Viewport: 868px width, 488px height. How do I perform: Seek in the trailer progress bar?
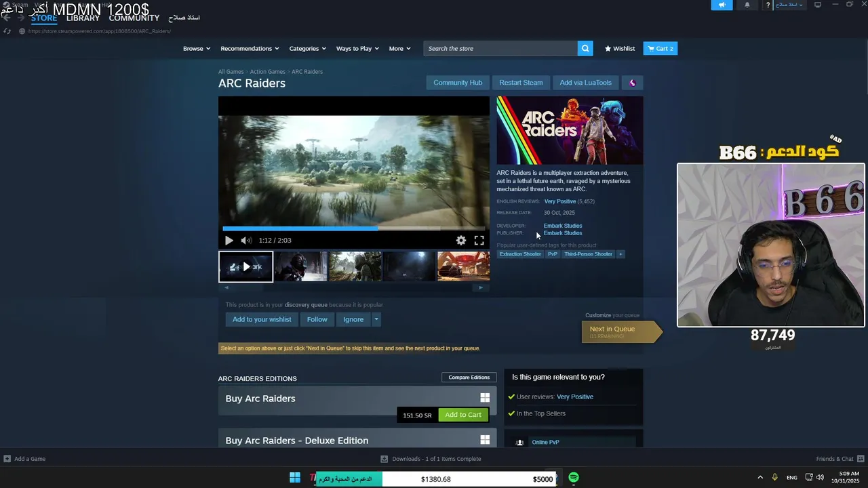(x=353, y=228)
